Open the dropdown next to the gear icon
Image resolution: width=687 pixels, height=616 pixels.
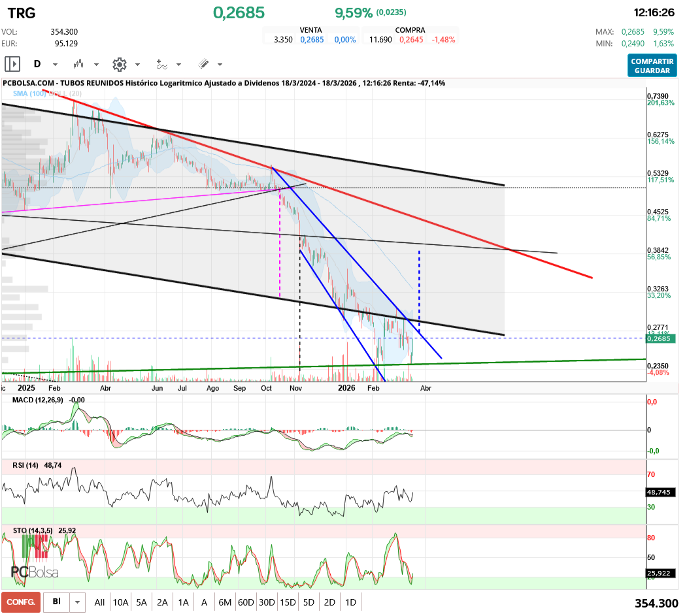coord(137,64)
